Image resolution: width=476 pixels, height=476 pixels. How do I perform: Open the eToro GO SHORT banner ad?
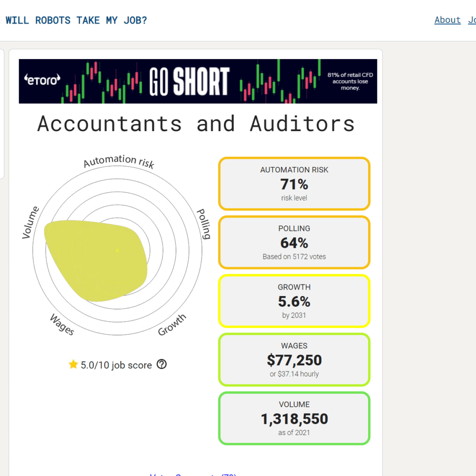[198, 81]
